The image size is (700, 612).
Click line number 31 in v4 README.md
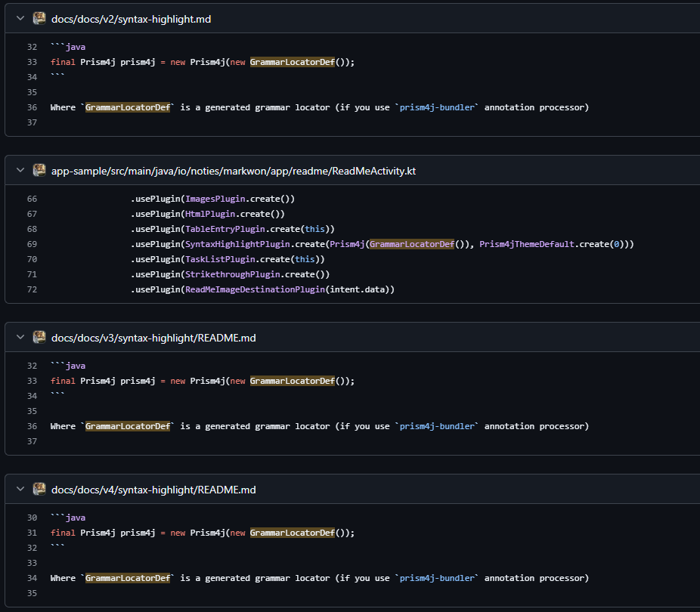(x=32, y=533)
